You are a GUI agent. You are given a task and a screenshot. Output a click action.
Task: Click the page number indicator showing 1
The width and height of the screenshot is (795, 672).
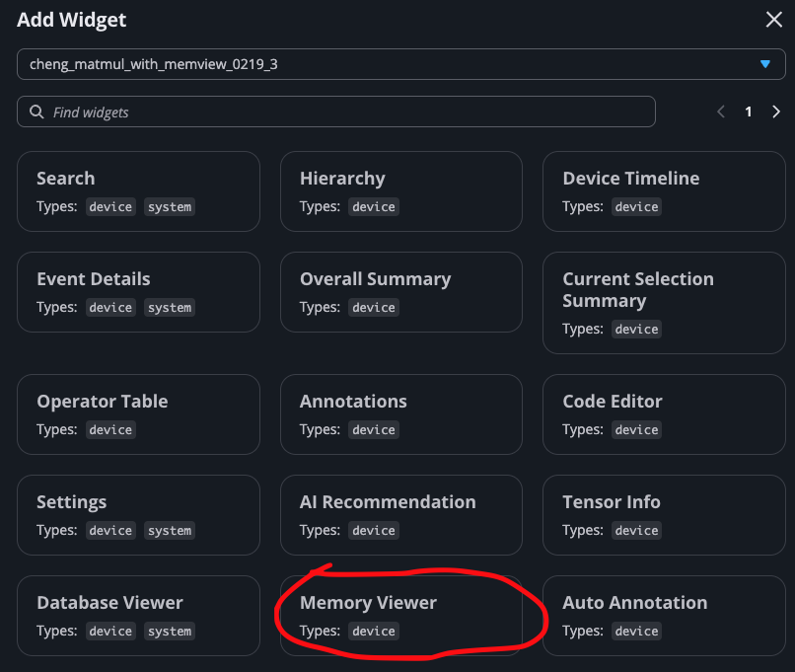click(x=748, y=111)
